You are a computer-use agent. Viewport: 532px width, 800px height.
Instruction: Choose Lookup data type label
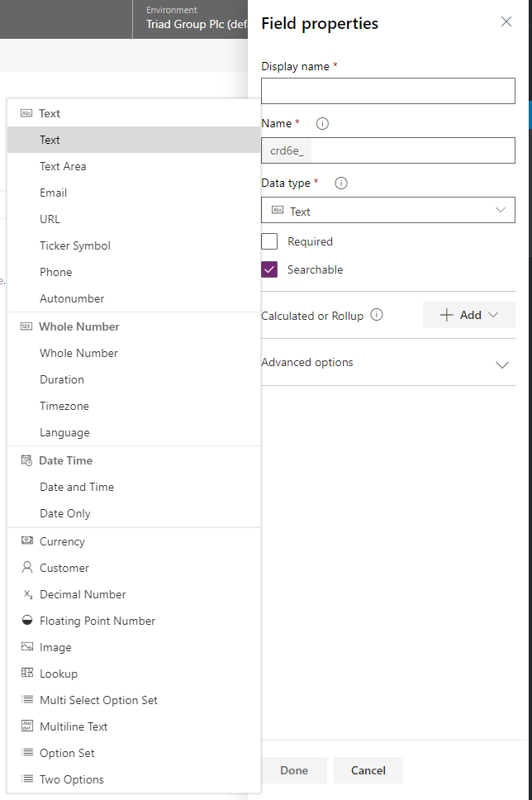(59, 674)
